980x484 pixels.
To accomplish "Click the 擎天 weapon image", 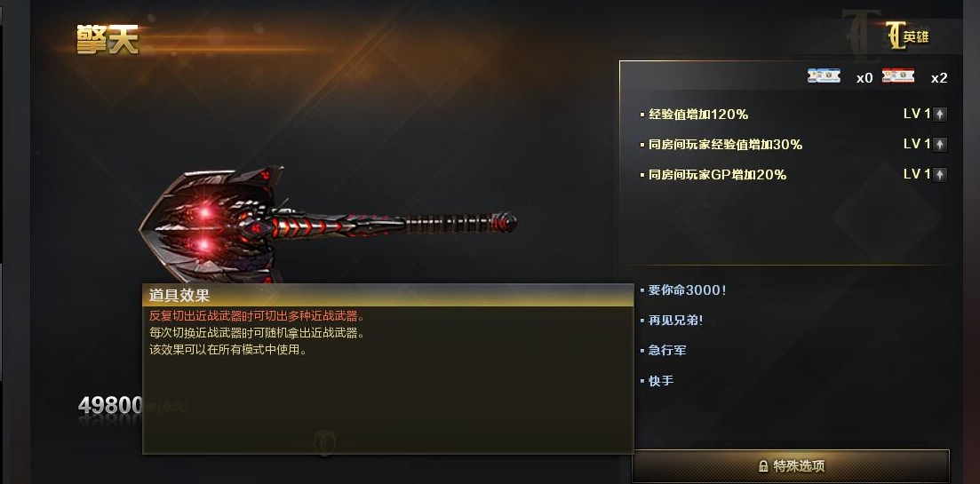I will tap(328, 224).
